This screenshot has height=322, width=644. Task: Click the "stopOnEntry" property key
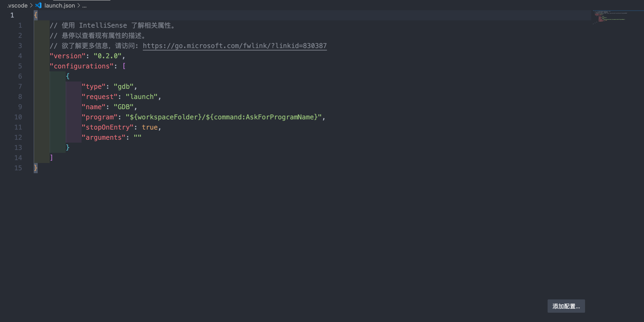pos(107,127)
